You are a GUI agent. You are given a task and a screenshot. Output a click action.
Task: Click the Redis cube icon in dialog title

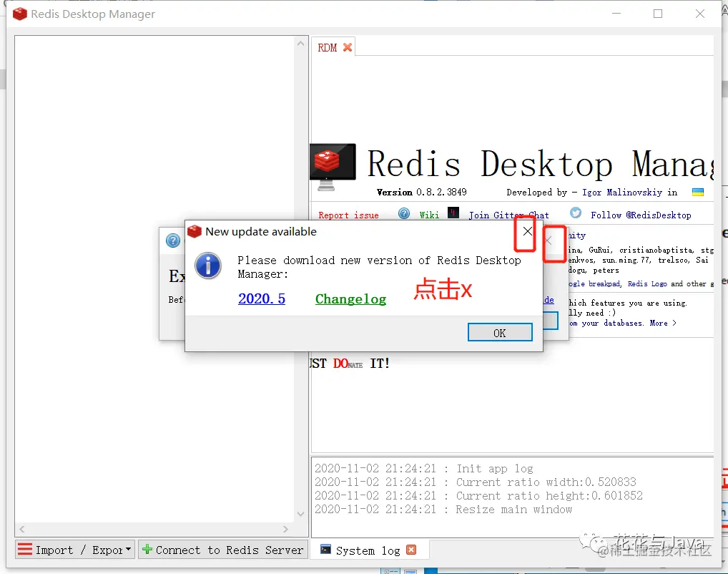(x=194, y=231)
